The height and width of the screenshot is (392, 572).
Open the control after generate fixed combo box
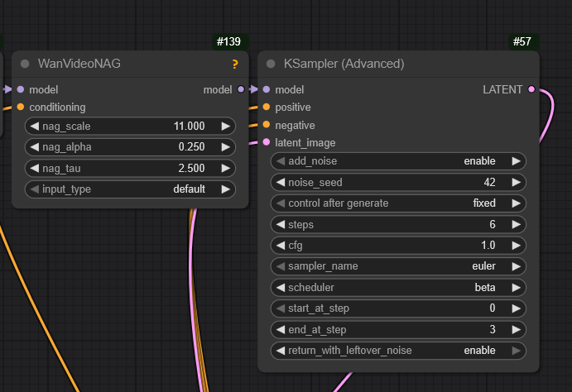pyautogui.click(x=398, y=203)
